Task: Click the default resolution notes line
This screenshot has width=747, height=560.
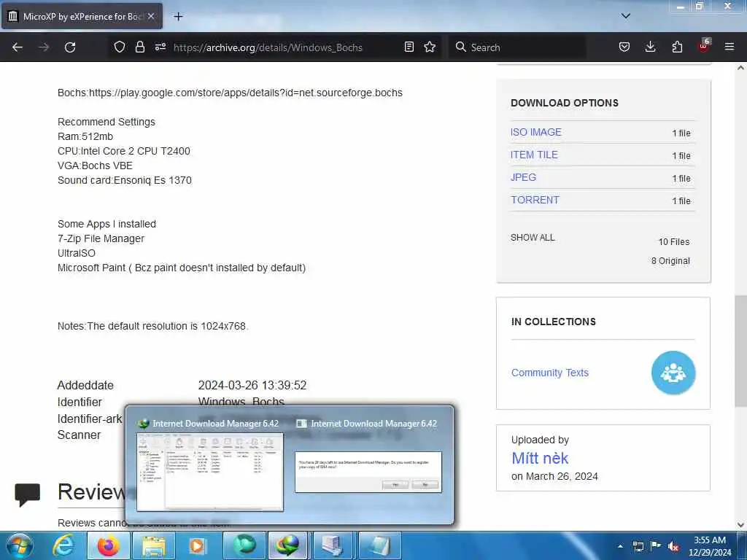Action: click(153, 326)
